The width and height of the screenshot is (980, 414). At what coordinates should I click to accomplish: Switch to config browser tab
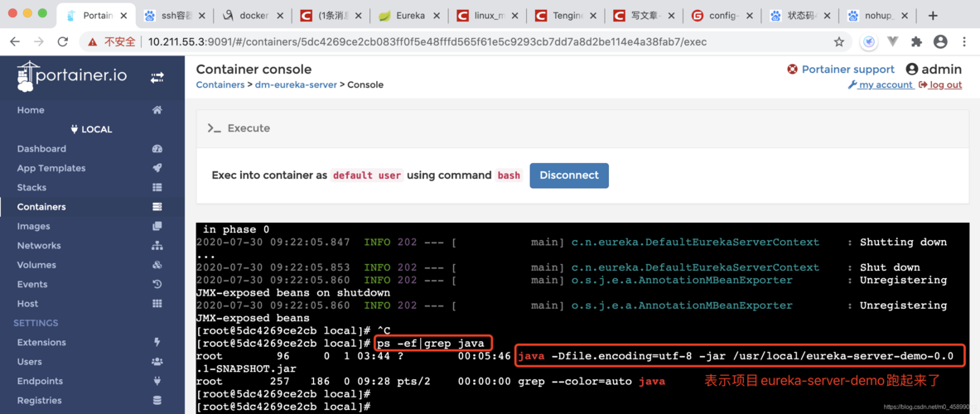(x=723, y=16)
